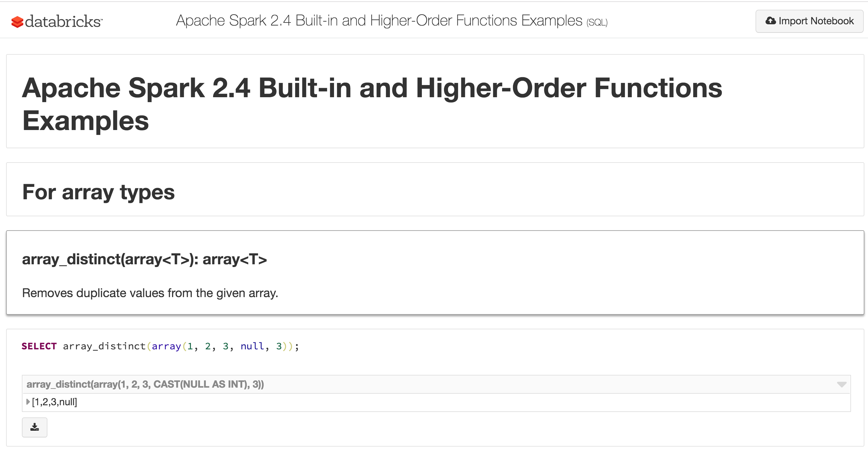
Task: Click the Removes duplicate values description text
Action: tap(150, 293)
